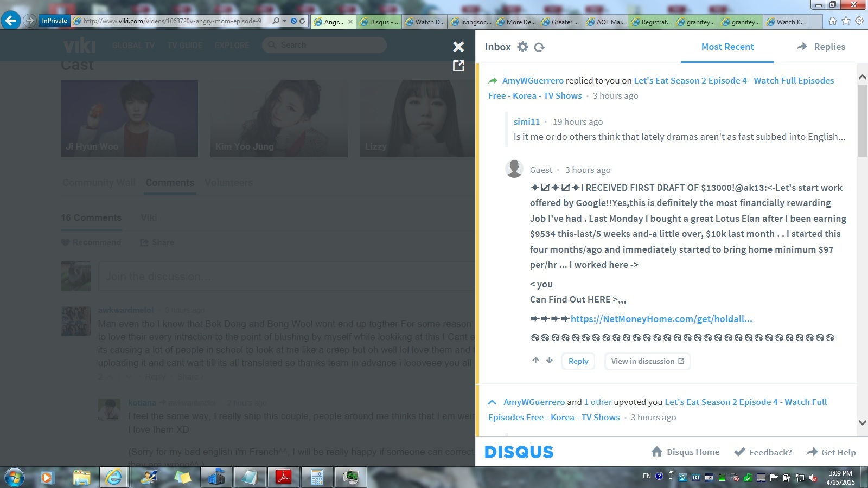Click the inbox scrollbar down arrow
This screenshot has width=868, height=488.
862,423
